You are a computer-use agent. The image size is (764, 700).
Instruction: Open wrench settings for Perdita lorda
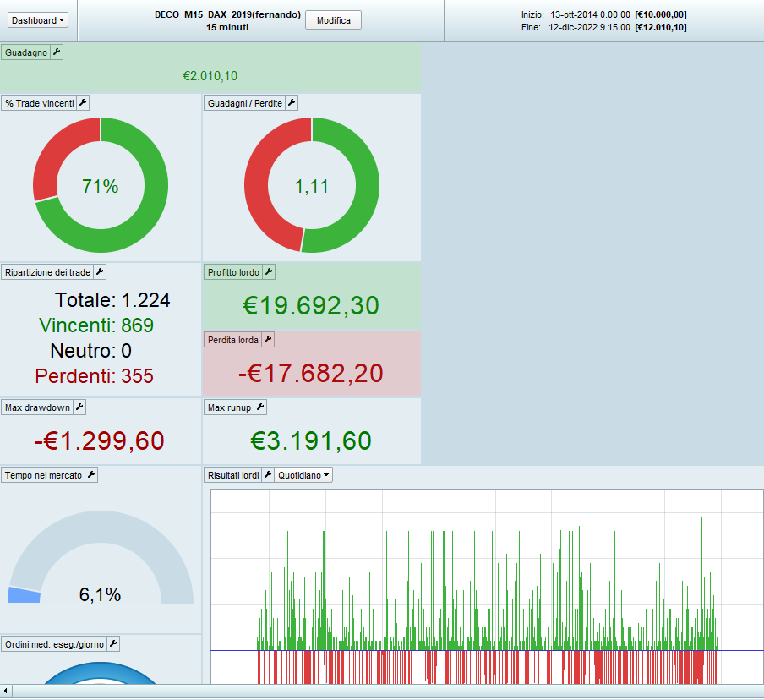[x=268, y=340]
